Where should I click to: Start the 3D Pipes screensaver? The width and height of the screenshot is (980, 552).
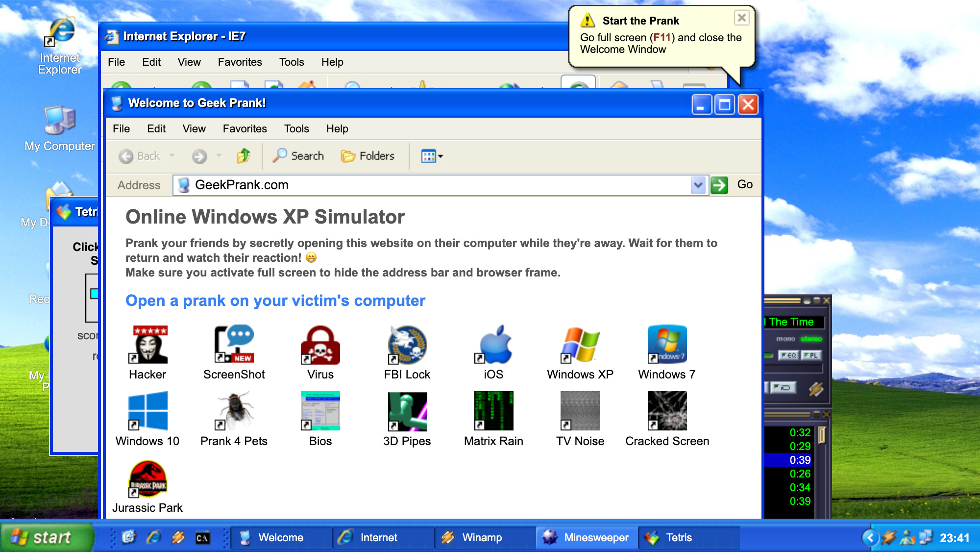(407, 411)
